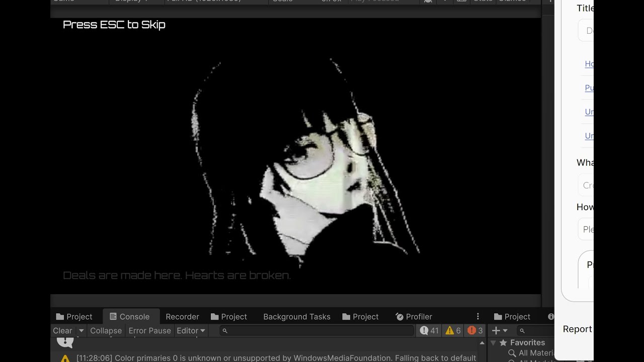The height and width of the screenshot is (362, 644).
Task: Open the Console tab
Action: 130,317
